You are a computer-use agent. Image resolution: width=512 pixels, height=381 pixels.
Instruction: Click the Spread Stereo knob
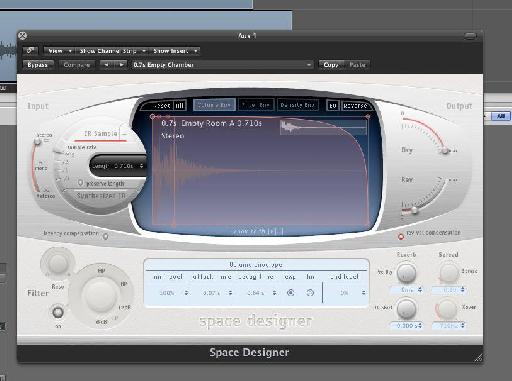[449, 272]
